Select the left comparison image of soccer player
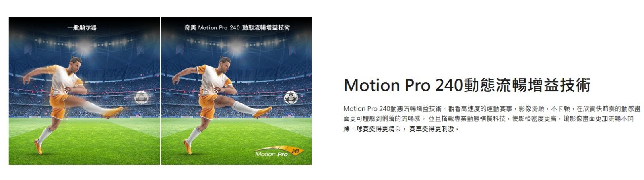 click(x=84, y=91)
